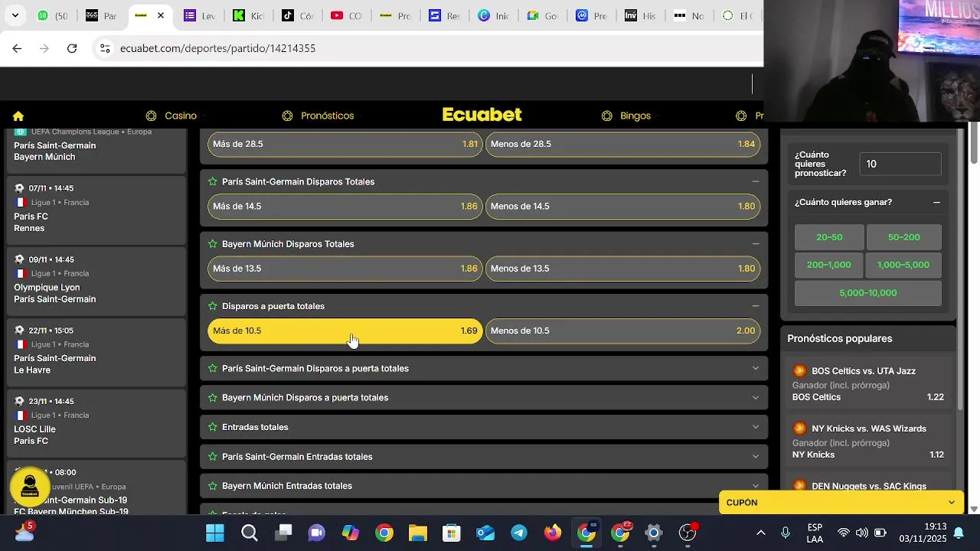Screen dimensions: 980x551
Task: Click the microphone icon in system tray
Action: (786, 533)
